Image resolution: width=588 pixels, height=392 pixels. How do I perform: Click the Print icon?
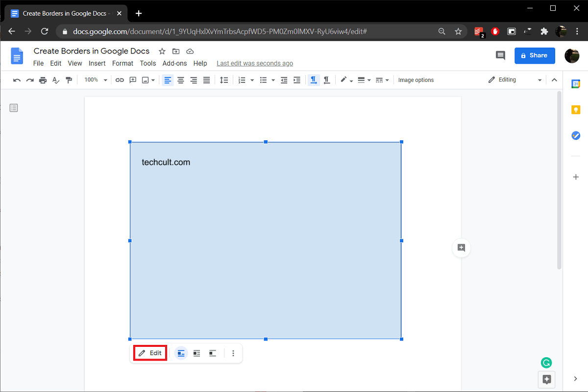[43, 79]
